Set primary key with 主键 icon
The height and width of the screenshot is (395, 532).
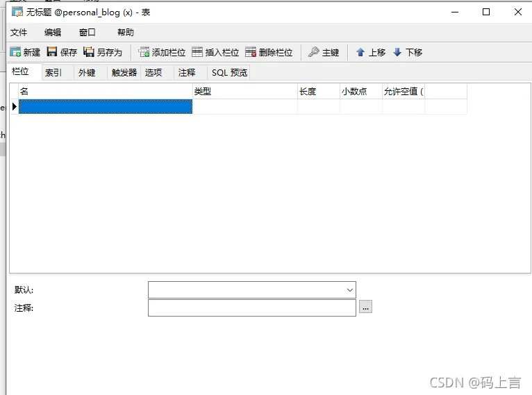tap(314, 52)
